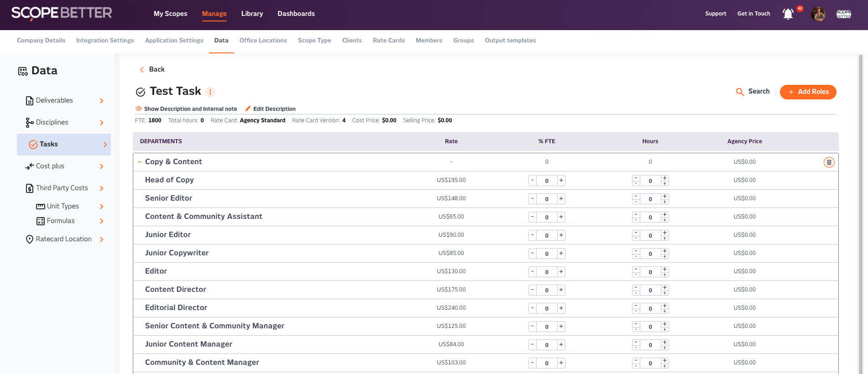Click the ScopeBetter company logo icon
Viewport: 868px width, 374px height.
(843, 14)
